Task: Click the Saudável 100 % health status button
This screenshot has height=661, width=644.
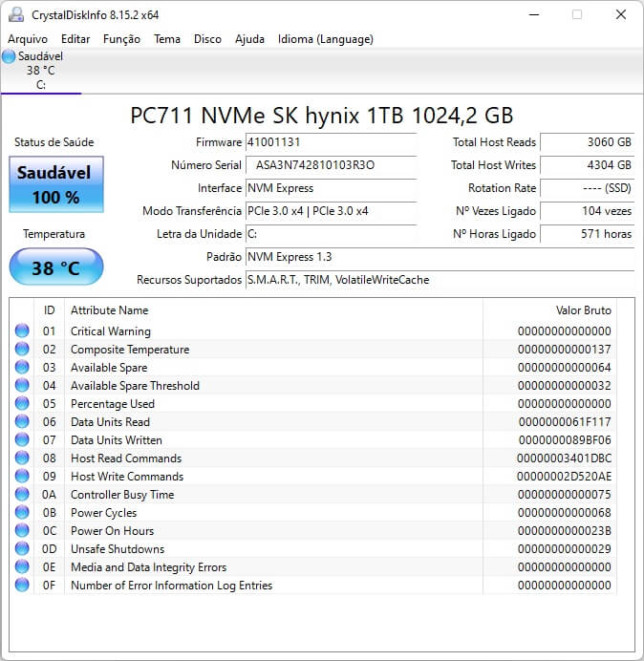Action: pos(55,184)
